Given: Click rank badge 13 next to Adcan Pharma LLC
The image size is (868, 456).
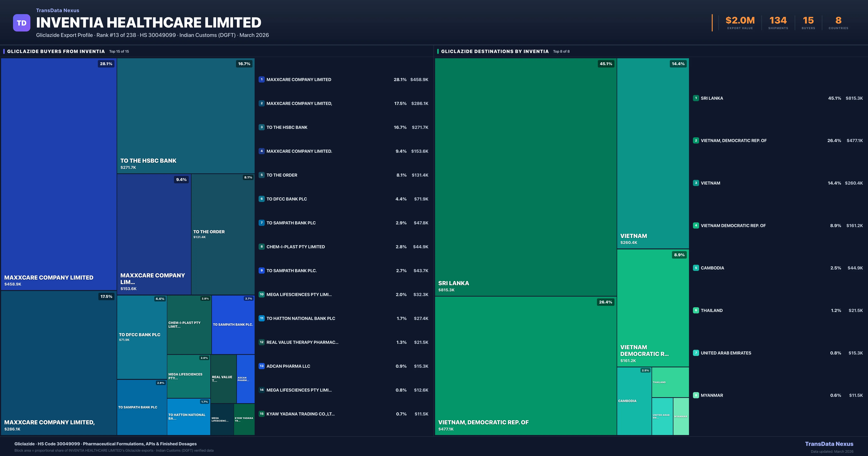Looking at the screenshot, I should click(x=261, y=366).
